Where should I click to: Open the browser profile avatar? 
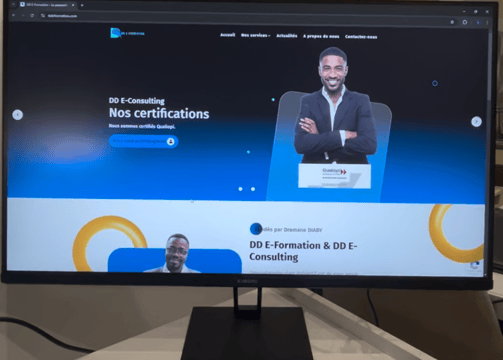click(x=478, y=22)
